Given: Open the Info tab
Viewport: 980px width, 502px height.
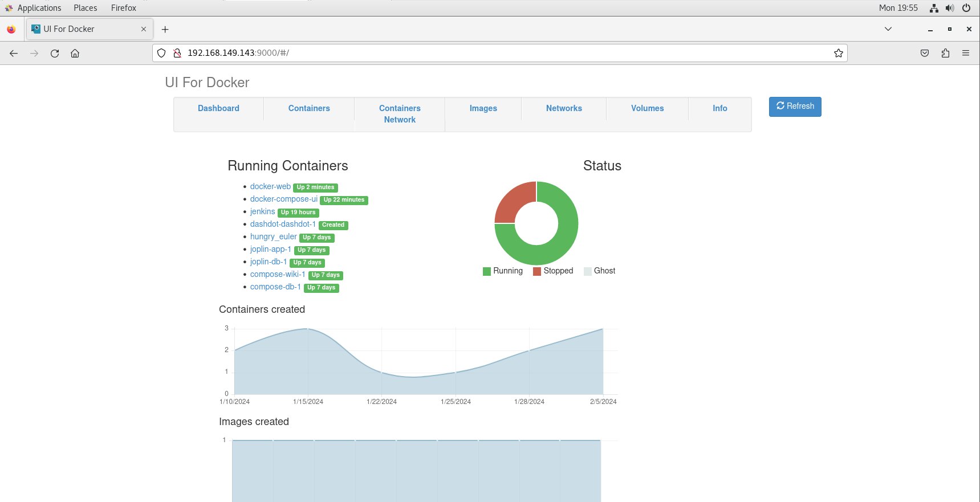Looking at the screenshot, I should point(720,108).
